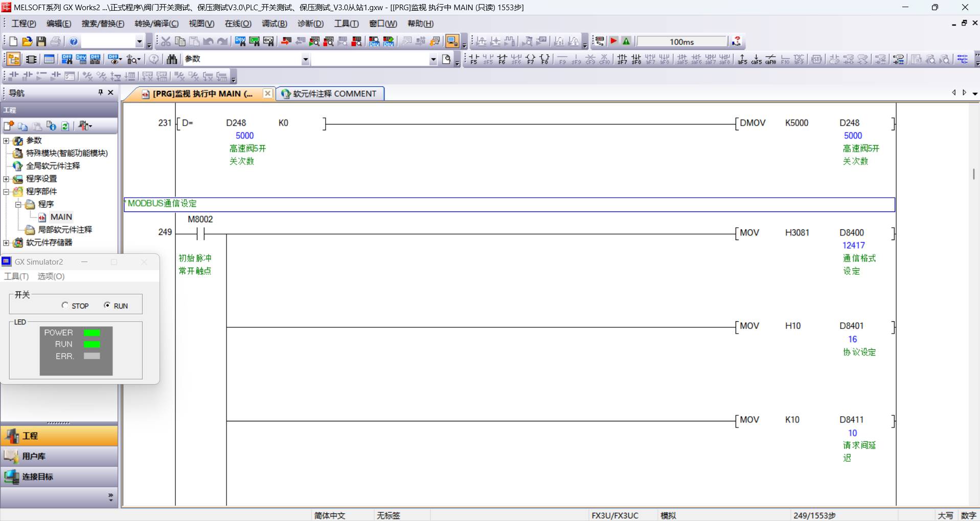980x521 pixels.
Task: Collapse the 程序部件 tree node
Action: point(6,192)
